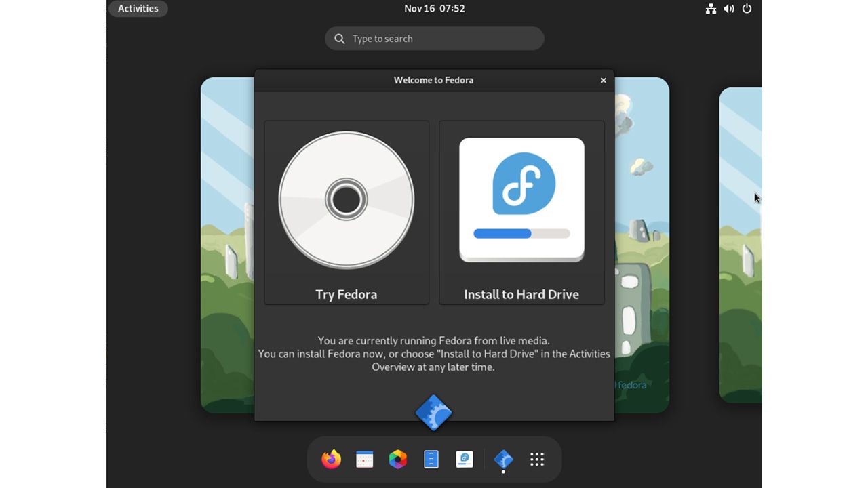868x488 pixels.
Task: Launch Install to Hard Drive dock icon
Action: pos(465,459)
